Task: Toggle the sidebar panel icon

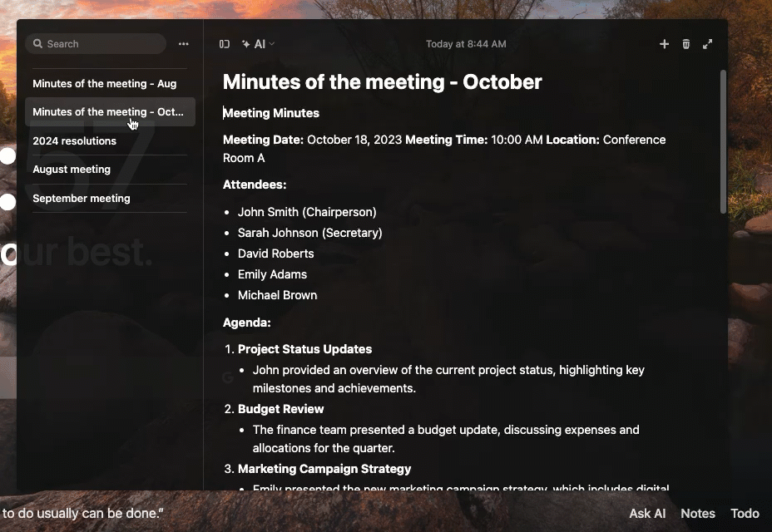Action: click(x=225, y=44)
